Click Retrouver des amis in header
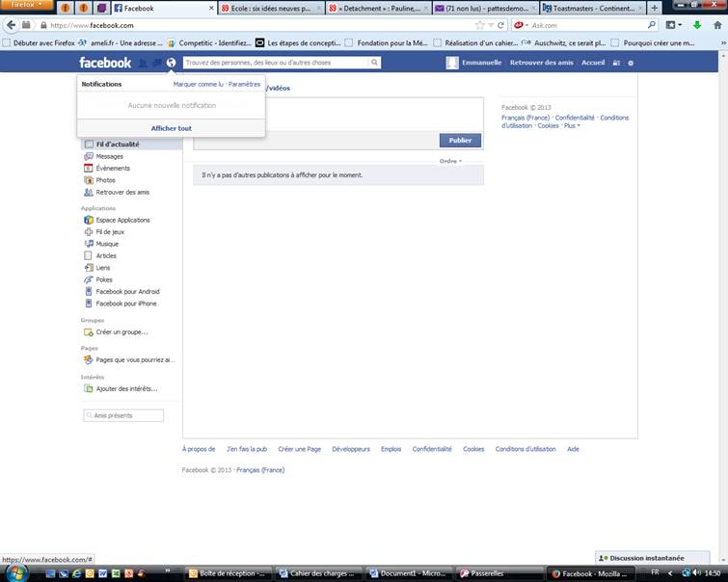 [541, 63]
